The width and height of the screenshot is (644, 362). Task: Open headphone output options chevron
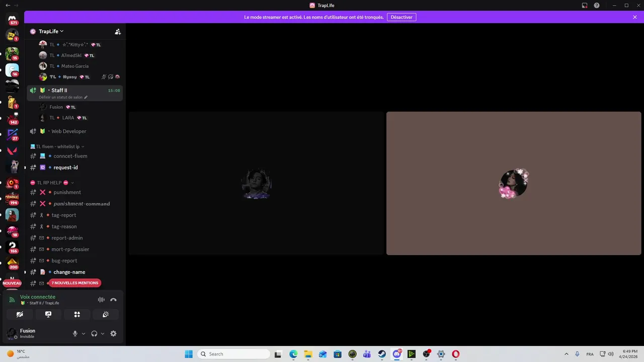103,333
